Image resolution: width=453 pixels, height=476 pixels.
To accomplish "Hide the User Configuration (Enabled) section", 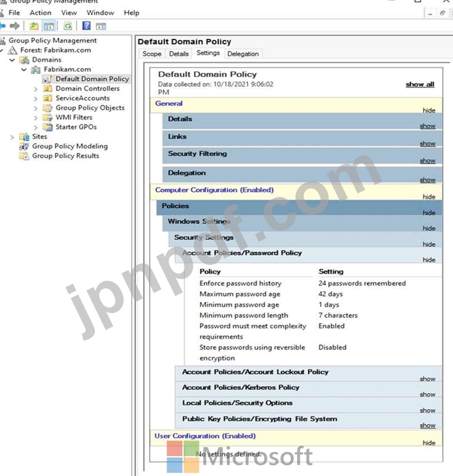I will (429, 443).
